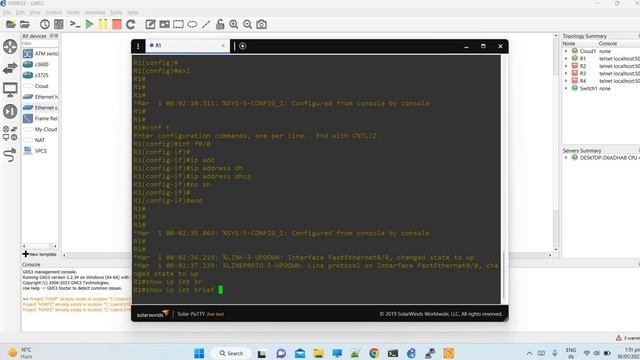Open Google Chrome from taskbar
640x360 pixels.
pyautogui.click(x=374, y=353)
